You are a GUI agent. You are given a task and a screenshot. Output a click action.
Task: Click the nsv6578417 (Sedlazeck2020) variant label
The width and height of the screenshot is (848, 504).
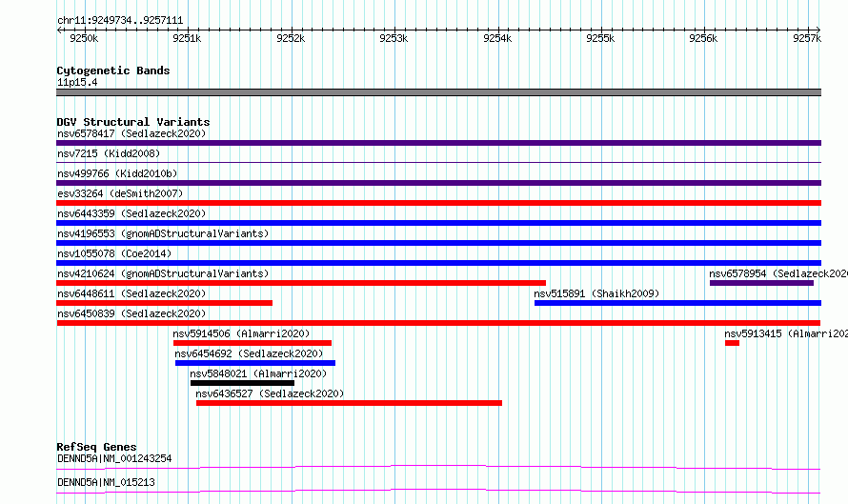point(131,133)
